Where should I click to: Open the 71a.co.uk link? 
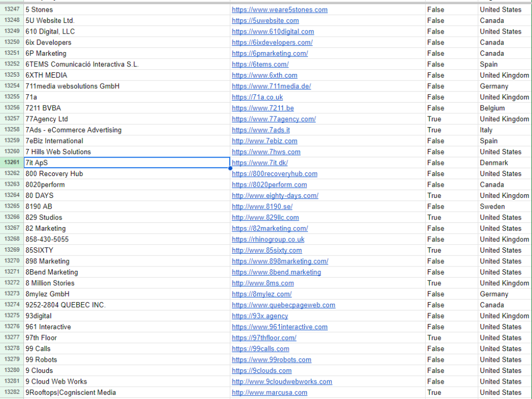point(257,97)
